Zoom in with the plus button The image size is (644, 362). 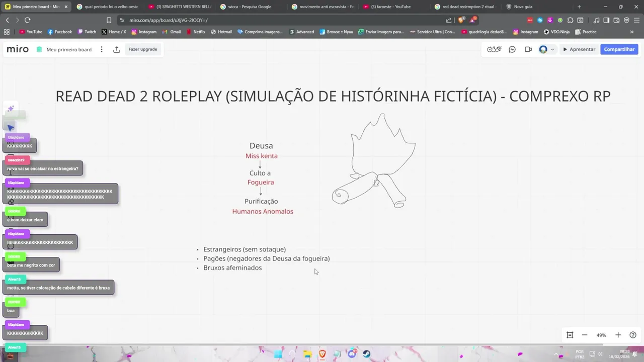pyautogui.click(x=618, y=335)
